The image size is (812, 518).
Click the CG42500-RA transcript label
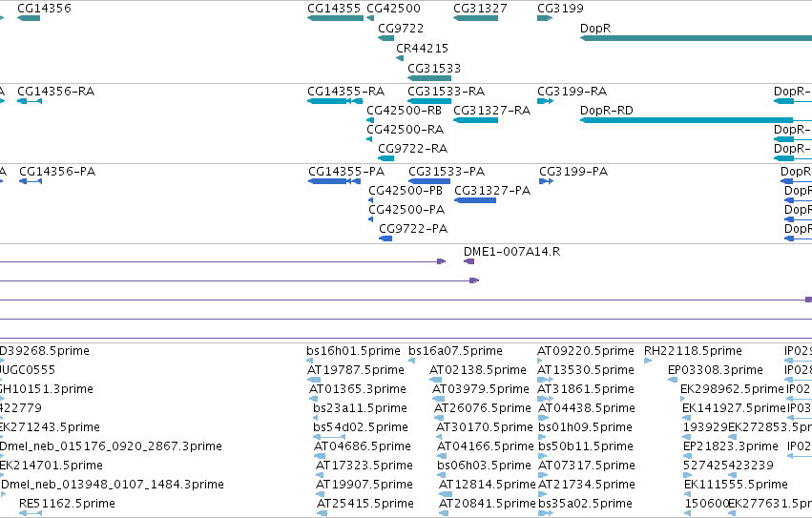click(405, 130)
